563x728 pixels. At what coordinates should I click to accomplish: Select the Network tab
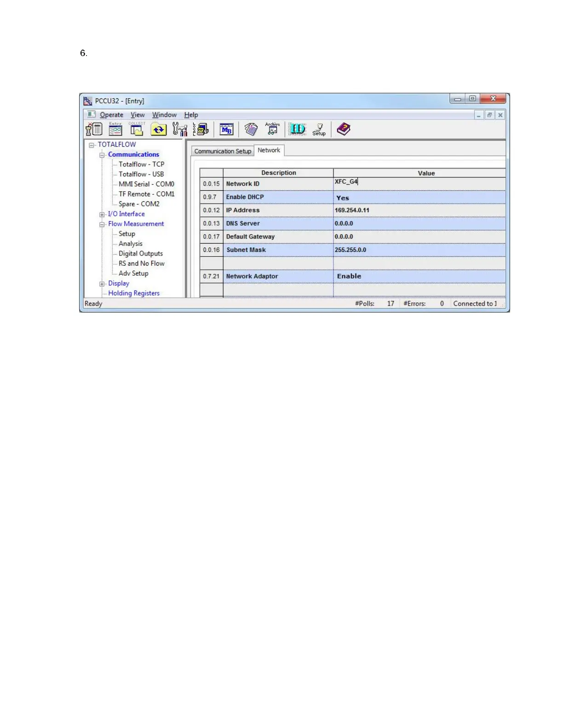pyautogui.click(x=269, y=150)
